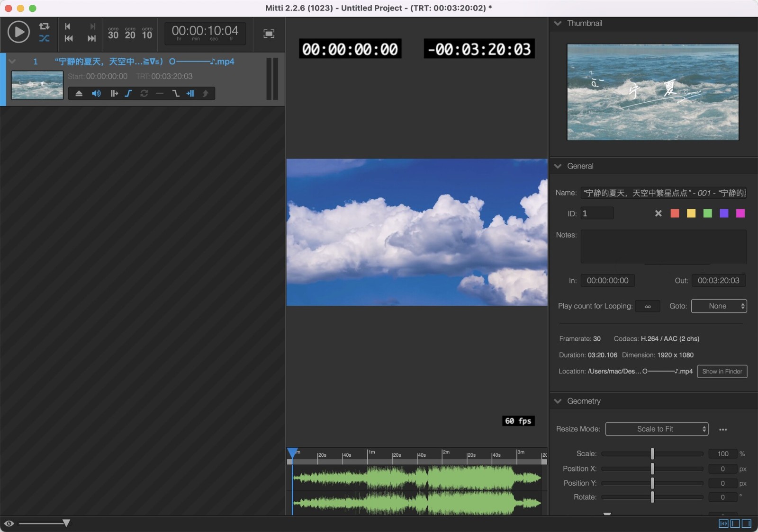Click the remaining time counter -00:03:20:03

(x=479, y=49)
